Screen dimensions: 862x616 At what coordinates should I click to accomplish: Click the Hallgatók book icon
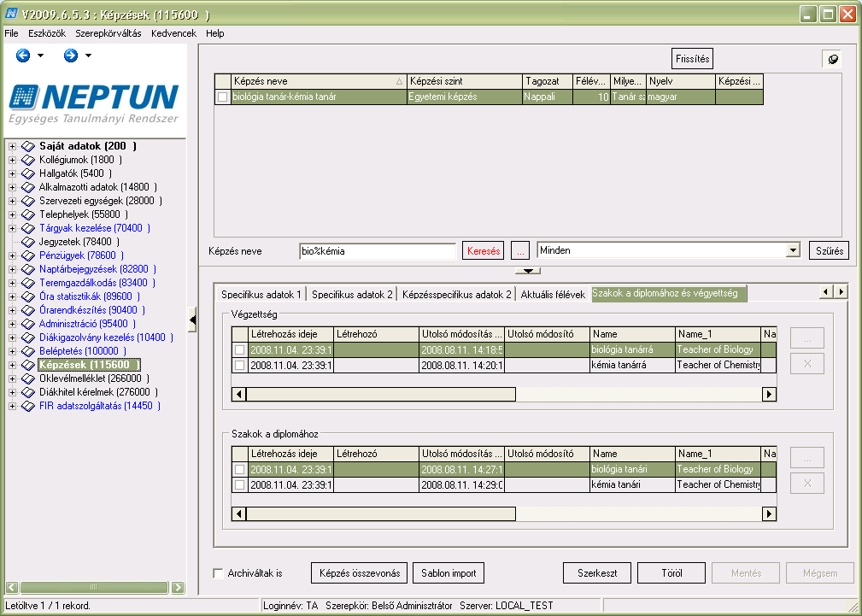[28, 173]
